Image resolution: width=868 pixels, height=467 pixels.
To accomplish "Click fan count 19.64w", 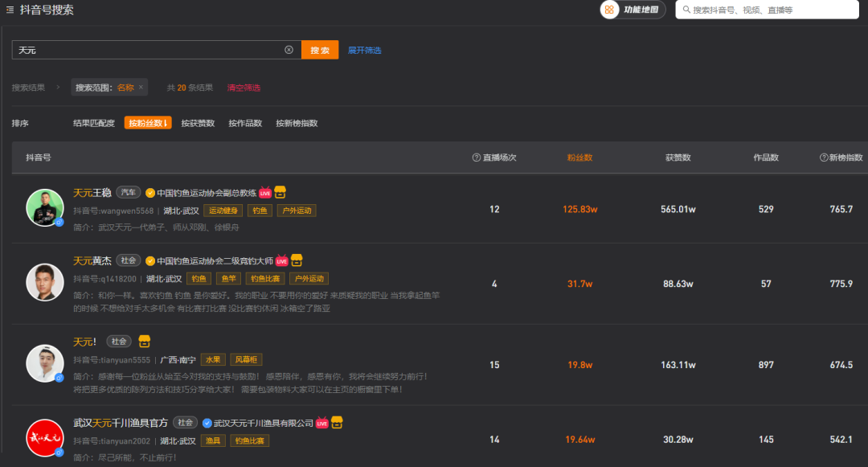I will [x=579, y=440].
